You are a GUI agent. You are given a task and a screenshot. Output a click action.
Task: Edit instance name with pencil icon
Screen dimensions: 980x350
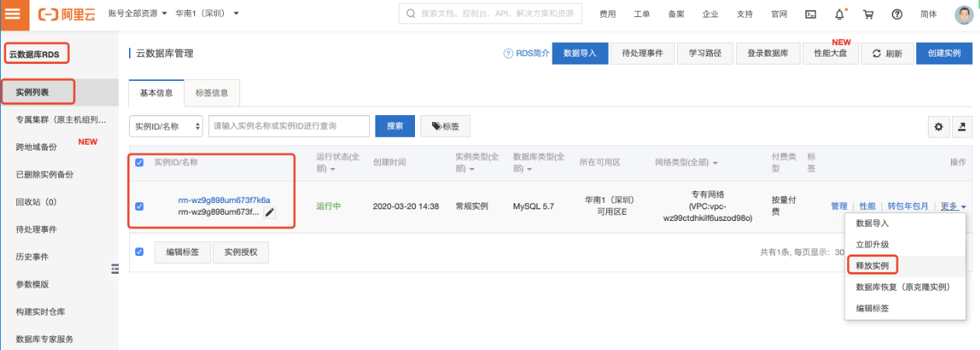(x=270, y=212)
